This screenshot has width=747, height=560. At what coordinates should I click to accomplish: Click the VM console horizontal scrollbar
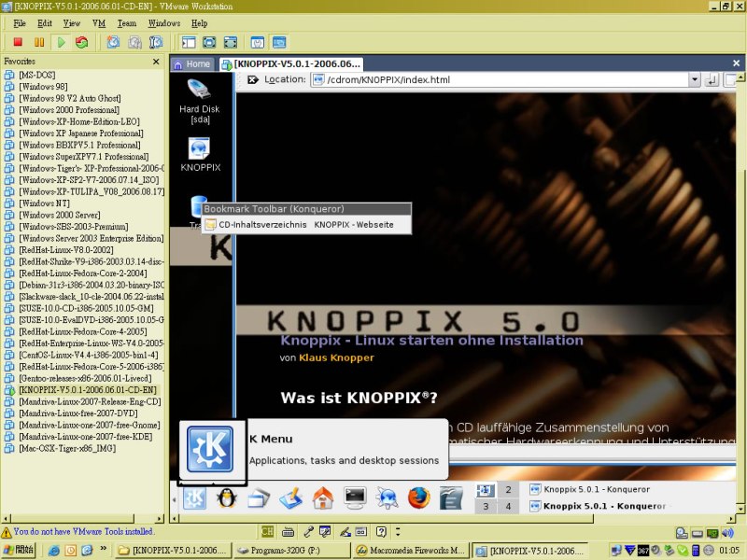[x=453, y=518]
